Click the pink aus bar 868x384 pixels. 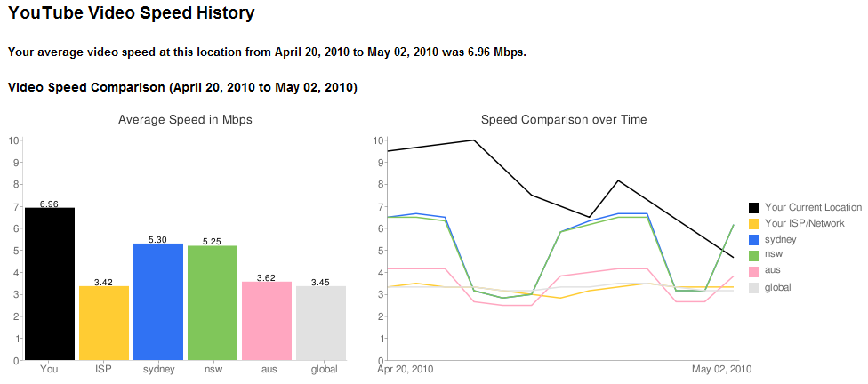coord(267,320)
